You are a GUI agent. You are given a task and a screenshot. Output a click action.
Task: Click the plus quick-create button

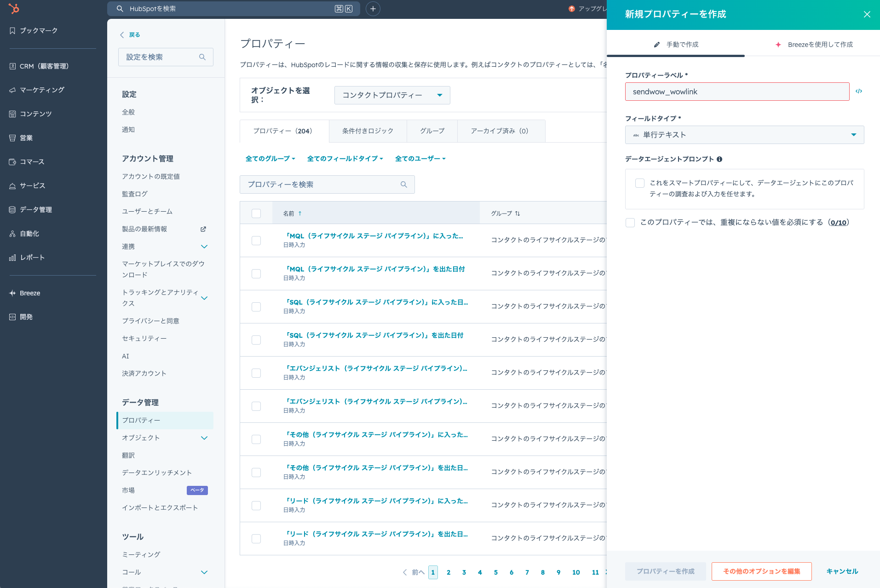[373, 9]
